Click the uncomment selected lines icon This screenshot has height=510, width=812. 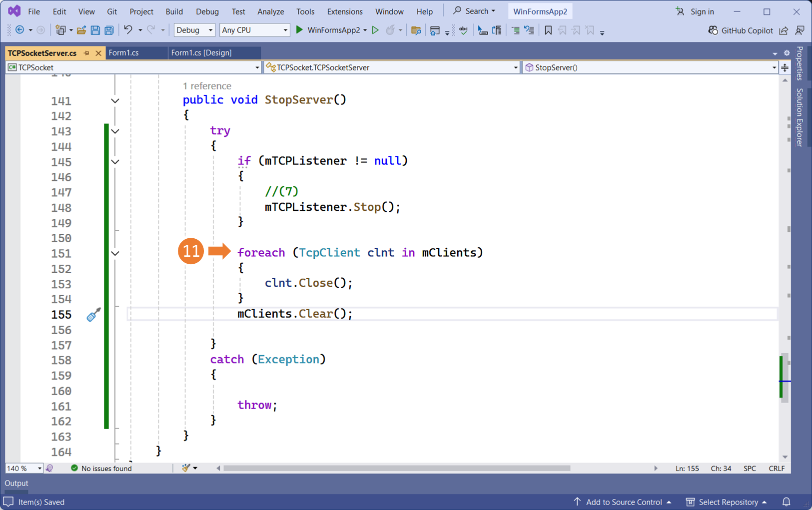coord(529,30)
